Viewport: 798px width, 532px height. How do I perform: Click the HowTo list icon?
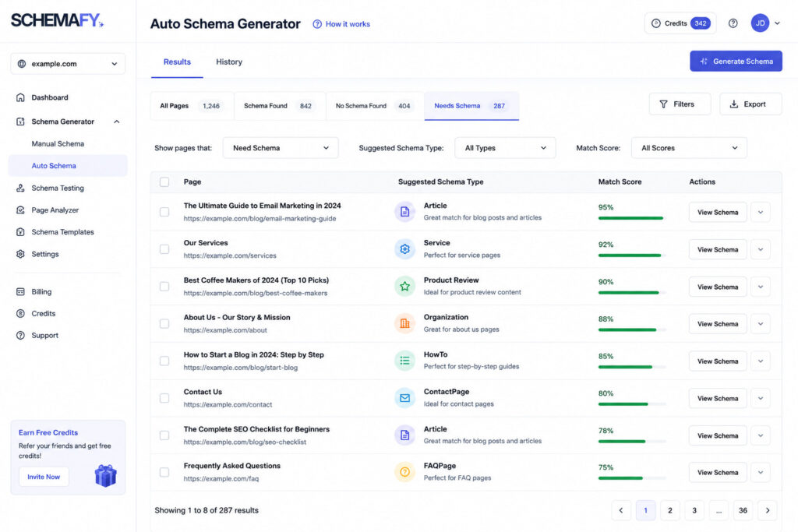(x=404, y=361)
